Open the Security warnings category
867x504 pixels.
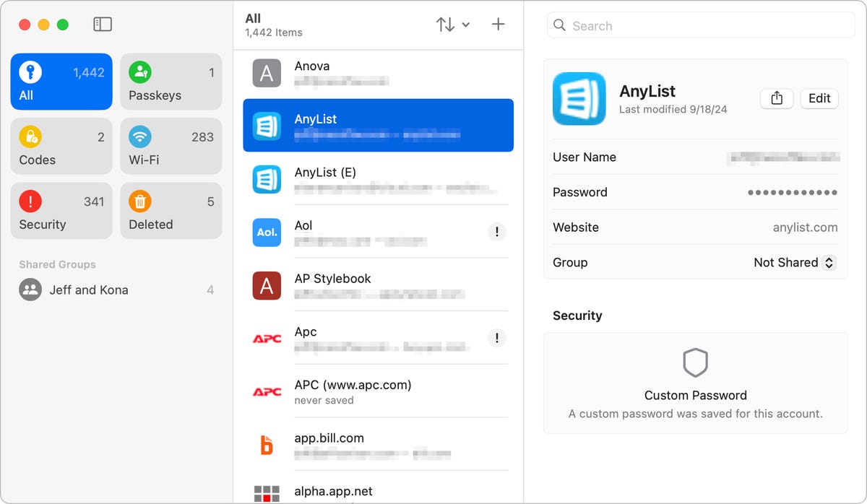(x=61, y=210)
